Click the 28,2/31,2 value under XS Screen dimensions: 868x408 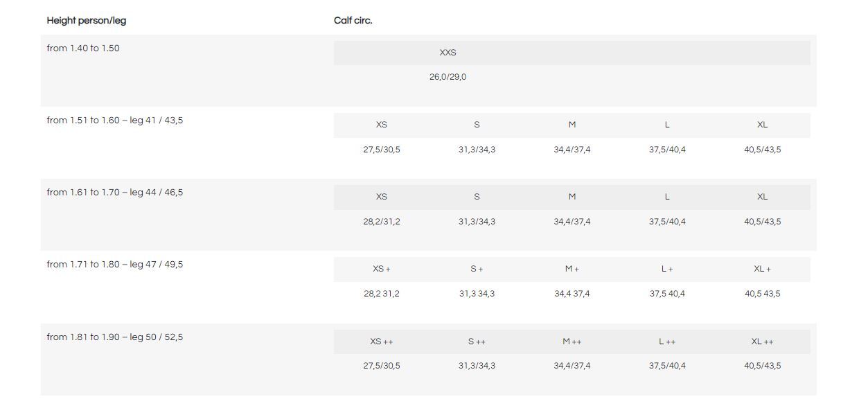coord(382,222)
